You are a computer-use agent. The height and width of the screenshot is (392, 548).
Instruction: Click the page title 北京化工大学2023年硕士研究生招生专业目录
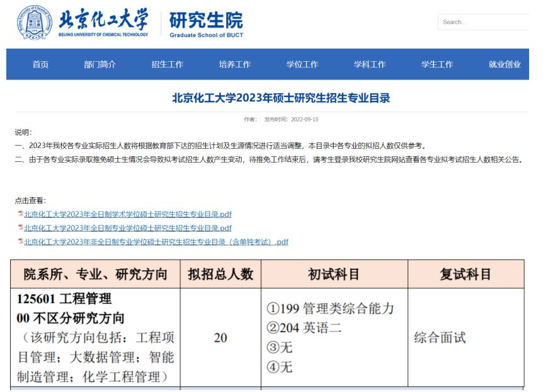[x=281, y=98]
